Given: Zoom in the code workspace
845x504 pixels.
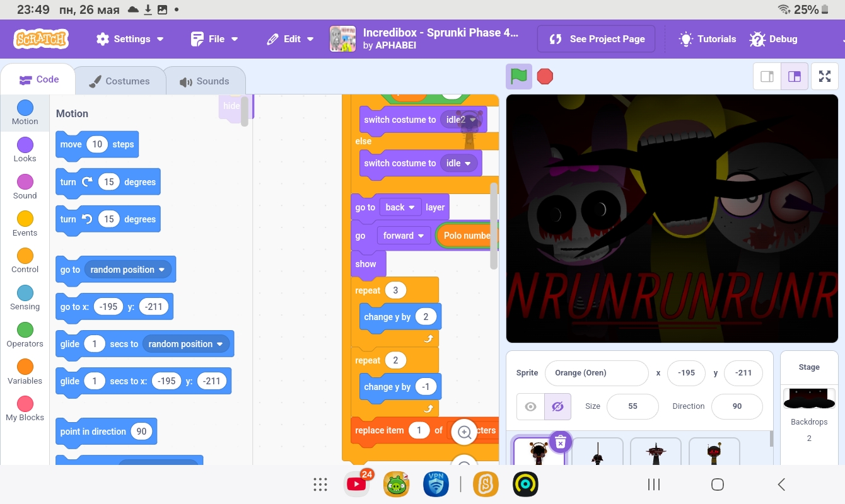Looking at the screenshot, I should [465, 432].
